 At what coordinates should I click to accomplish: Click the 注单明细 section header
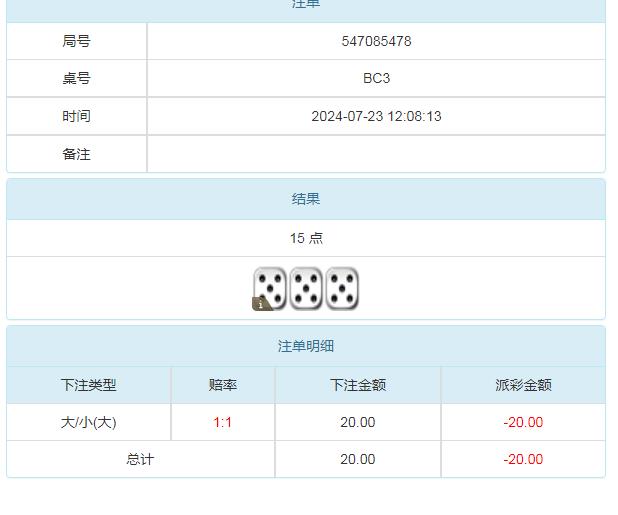[306, 346]
